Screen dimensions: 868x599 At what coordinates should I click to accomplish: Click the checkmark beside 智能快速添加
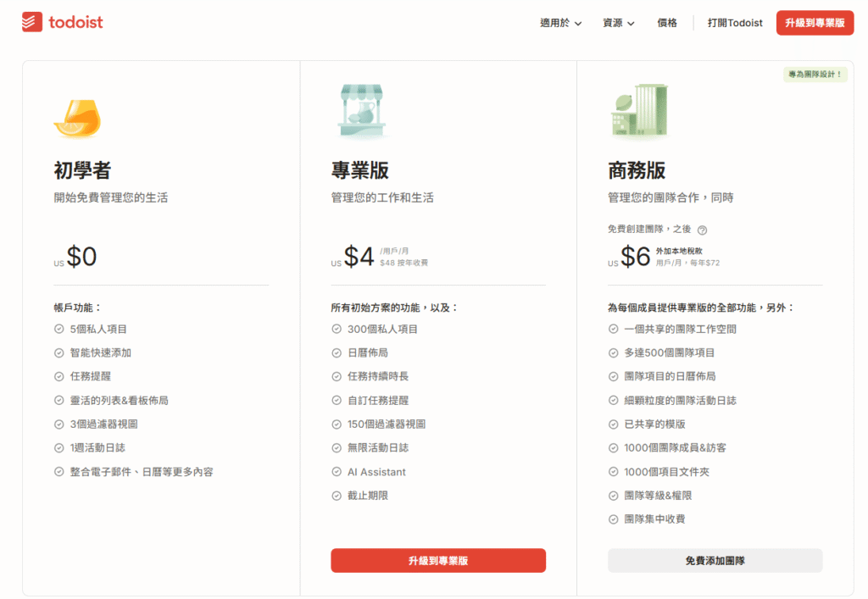click(59, 352)
